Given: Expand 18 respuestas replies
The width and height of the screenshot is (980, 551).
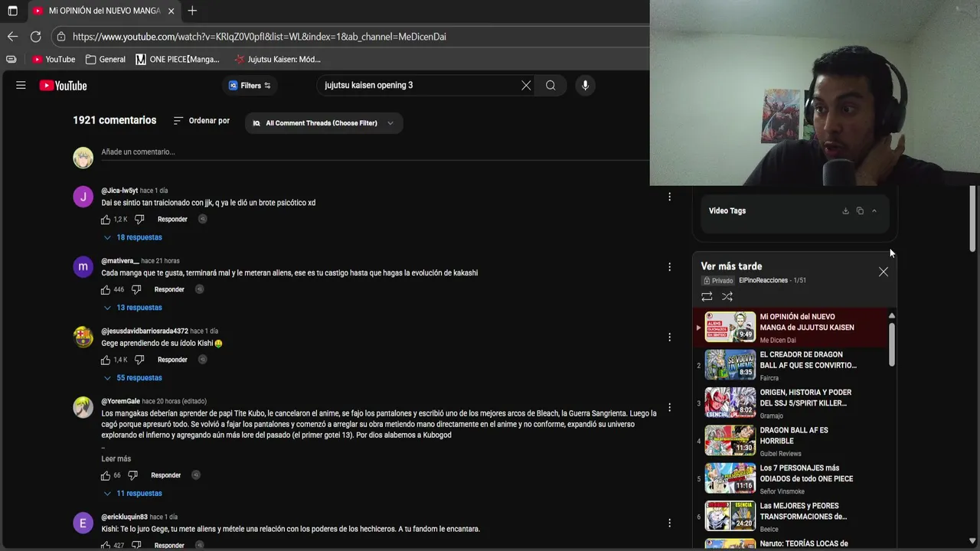Looking at the screenshot, I should [132, 237].
